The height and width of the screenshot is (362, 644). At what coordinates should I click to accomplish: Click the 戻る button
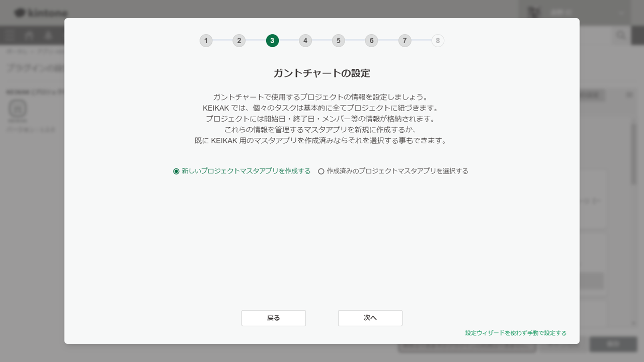[x=274, y=318]
